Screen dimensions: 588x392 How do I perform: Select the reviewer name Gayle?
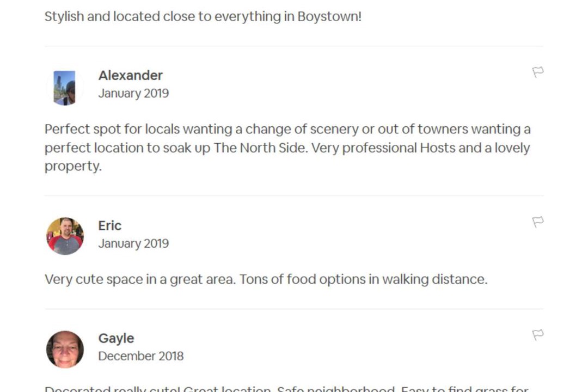coord(116,338)
